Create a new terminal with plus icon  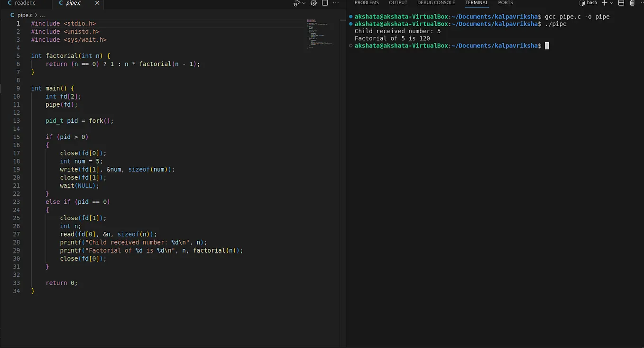(604, 3)
